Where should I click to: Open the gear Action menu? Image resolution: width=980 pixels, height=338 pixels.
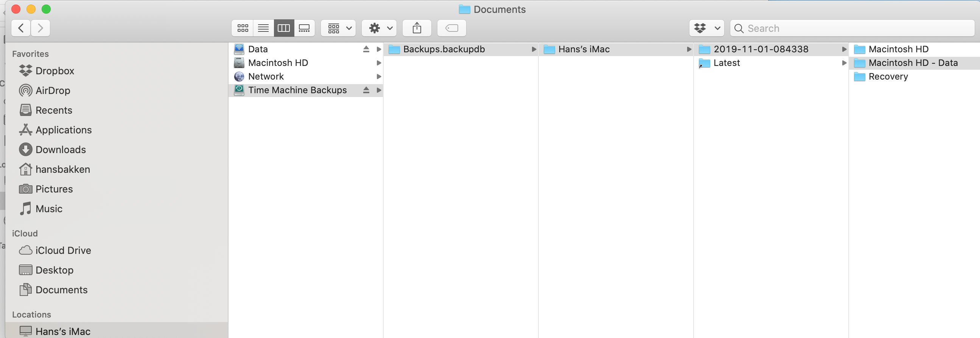pos(379,28)
